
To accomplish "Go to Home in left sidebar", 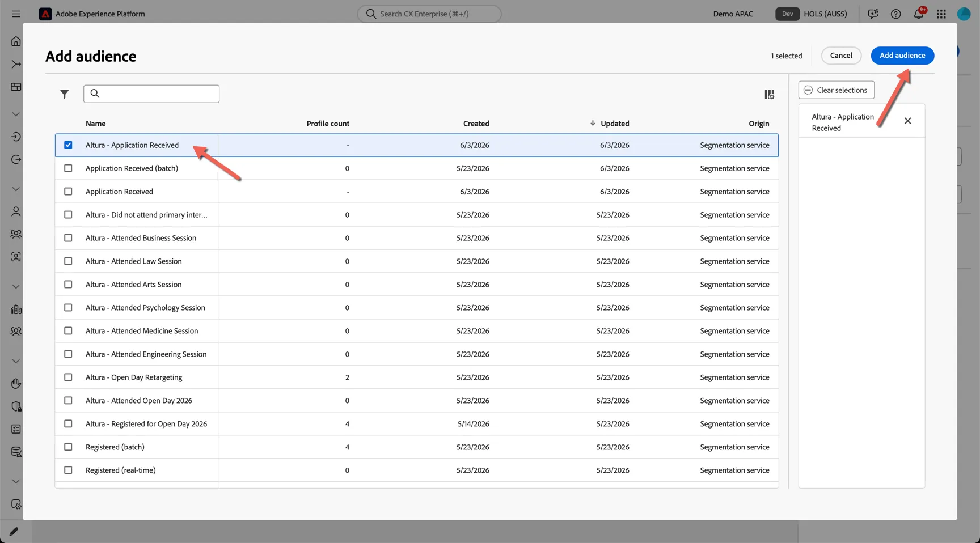I will [x=16, y=41].
